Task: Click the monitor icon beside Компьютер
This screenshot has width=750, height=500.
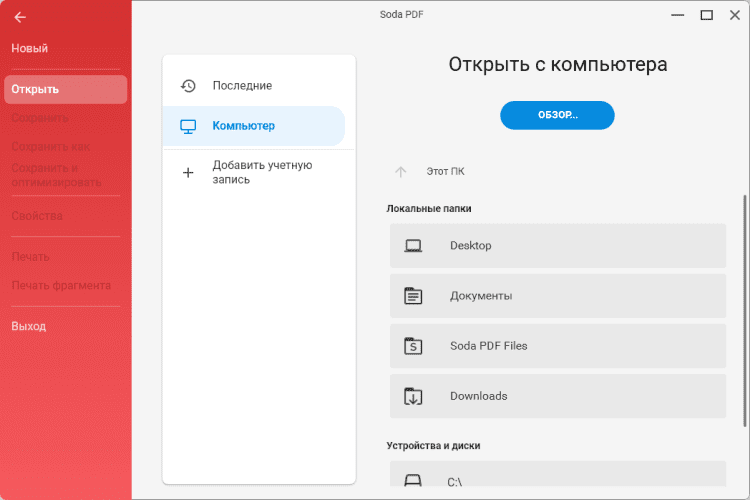Action: [188, 126]
